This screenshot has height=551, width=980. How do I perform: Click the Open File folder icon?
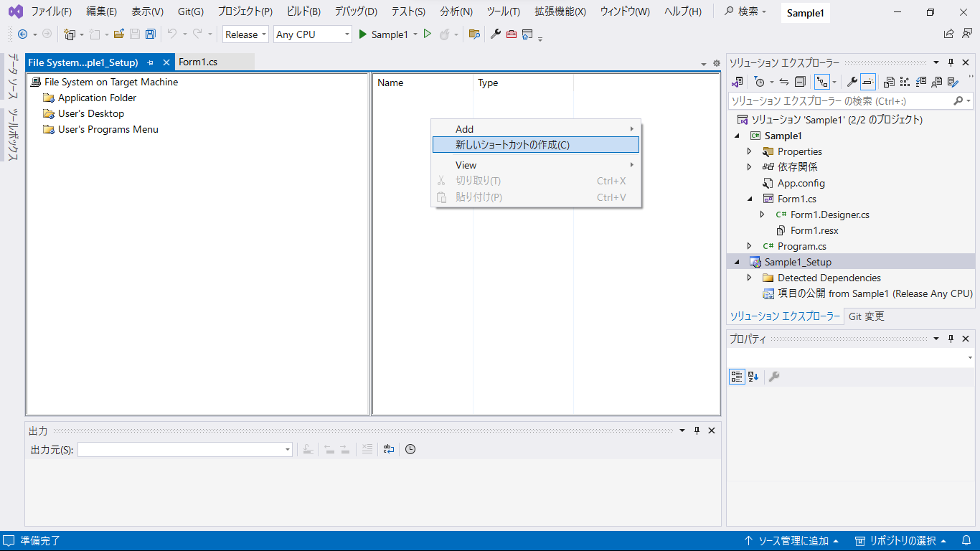pyautogui.click(x=119, y=34)
